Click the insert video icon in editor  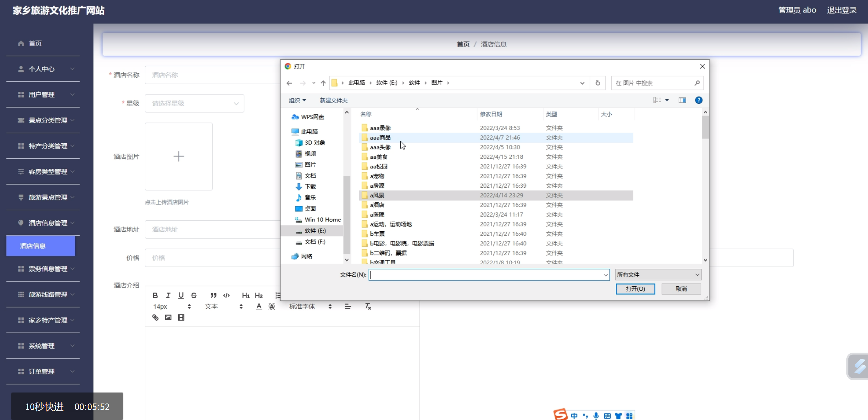(x=181, y=317)
